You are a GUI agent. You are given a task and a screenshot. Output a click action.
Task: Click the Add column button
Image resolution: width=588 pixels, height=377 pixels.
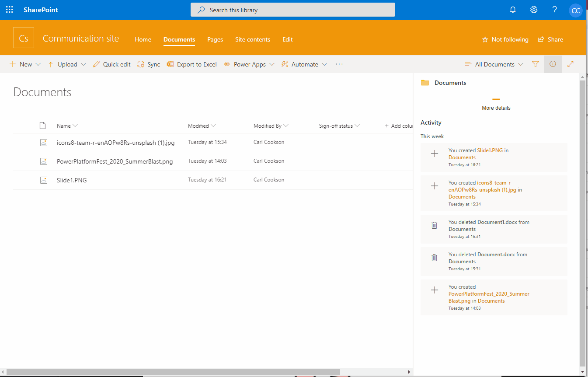399,126
